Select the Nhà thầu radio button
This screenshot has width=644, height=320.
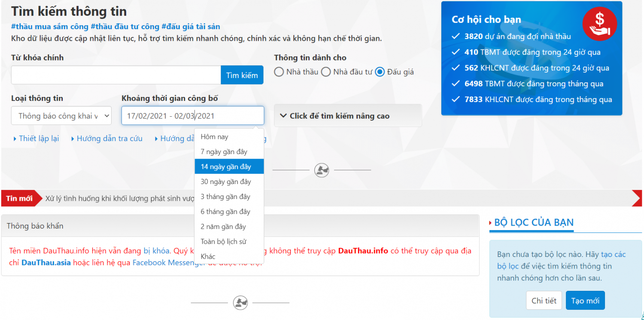pos(279,72)
